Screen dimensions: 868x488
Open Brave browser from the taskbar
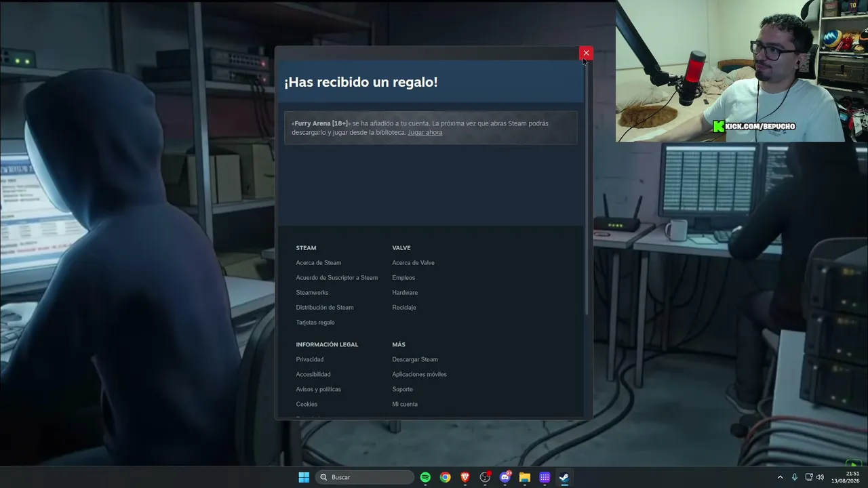[x=465, y=477]
